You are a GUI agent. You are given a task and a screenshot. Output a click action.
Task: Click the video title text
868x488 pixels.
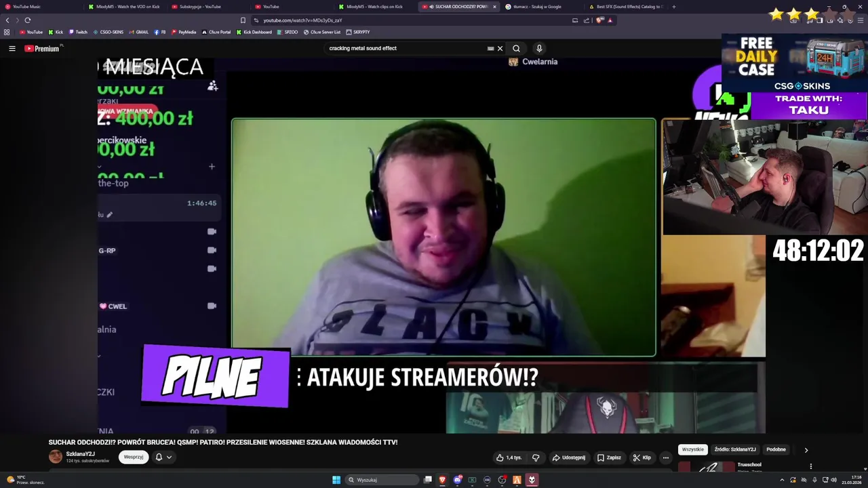pyautogui.click(x=223, y=442)
